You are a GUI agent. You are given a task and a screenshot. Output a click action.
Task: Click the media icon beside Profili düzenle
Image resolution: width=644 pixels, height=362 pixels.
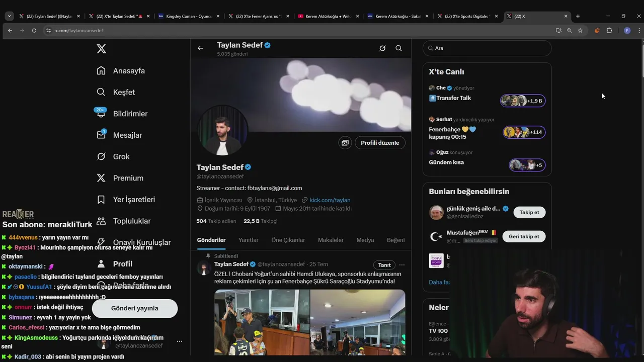tap(345, 143)
